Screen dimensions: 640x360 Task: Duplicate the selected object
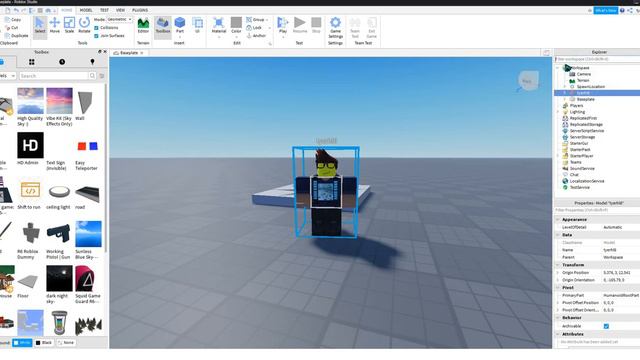tap(16, 36)
